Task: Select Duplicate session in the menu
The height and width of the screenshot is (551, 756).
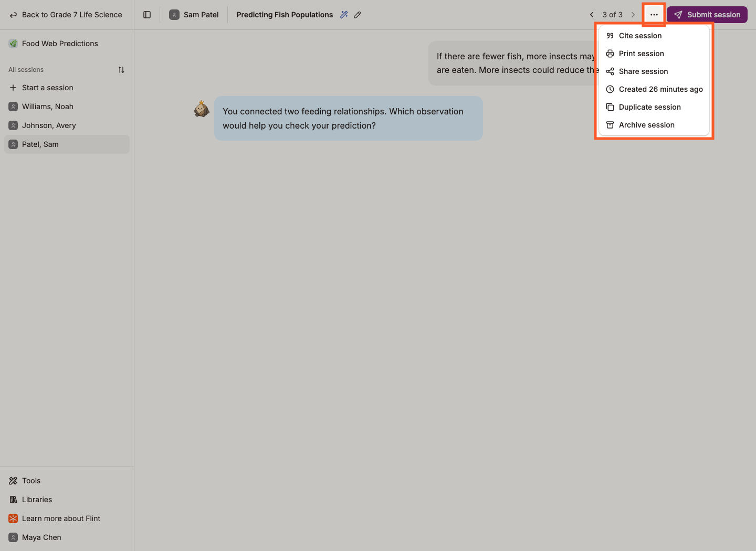Action: [x=654, y=107]
